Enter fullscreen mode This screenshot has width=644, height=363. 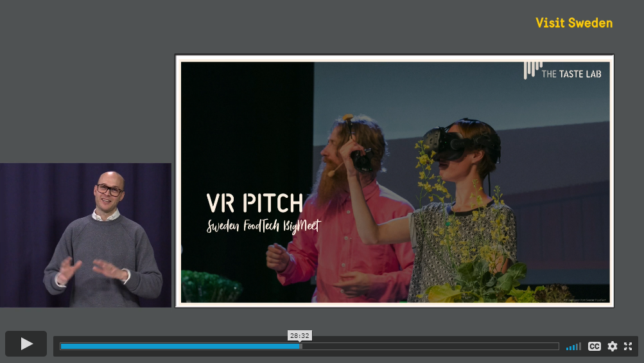tap(628, 346)
